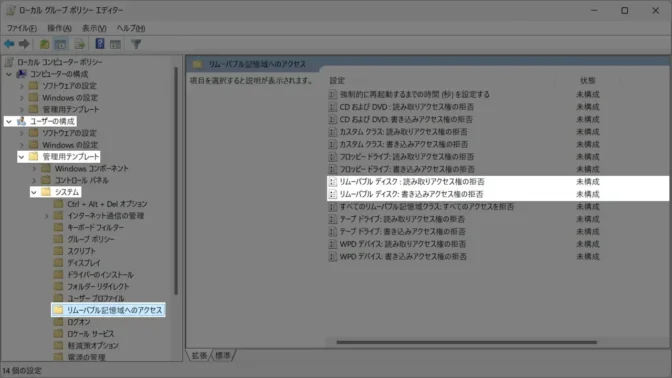The height and width of the screenshot is (378, 672).
Task: Click the ユーザーの構成 user icon
Action: pyautogui.click(x=21, y=121)
